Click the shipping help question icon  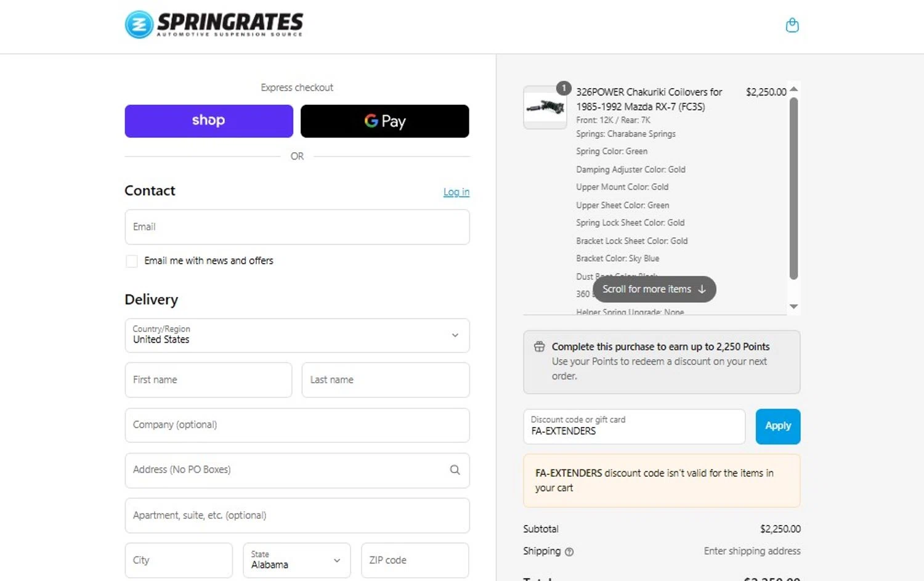point(569,552)
